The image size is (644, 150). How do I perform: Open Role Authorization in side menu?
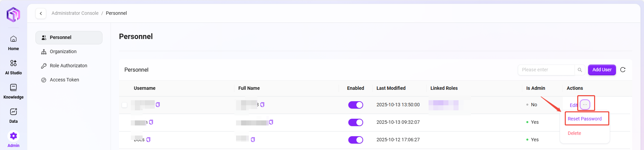(x=68, y=66)
